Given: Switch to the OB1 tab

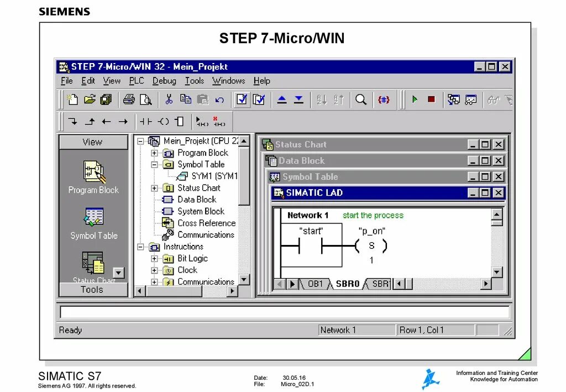Looking at the screenshot, I should tap(315, 284).
